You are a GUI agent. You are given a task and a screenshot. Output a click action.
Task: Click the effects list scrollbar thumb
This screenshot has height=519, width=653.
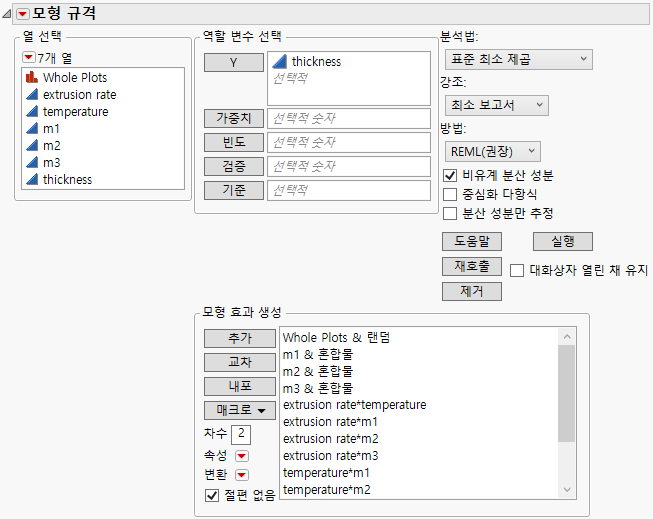click(567, 393)
